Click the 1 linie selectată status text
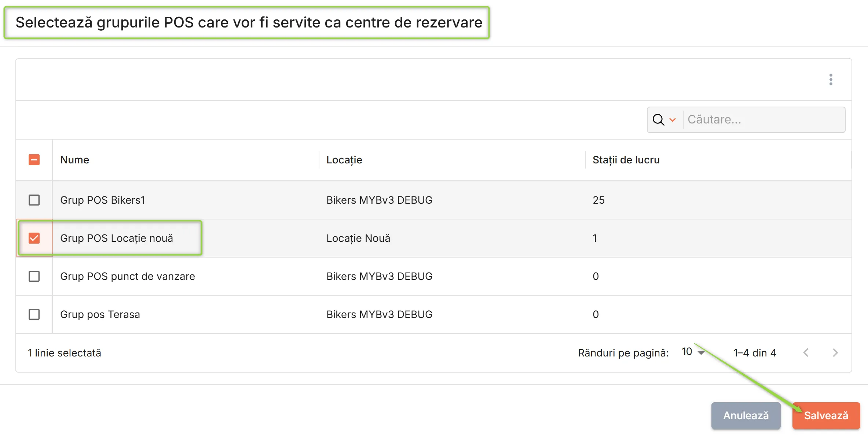This screenshot has height=440, width=868. point(65,353)
